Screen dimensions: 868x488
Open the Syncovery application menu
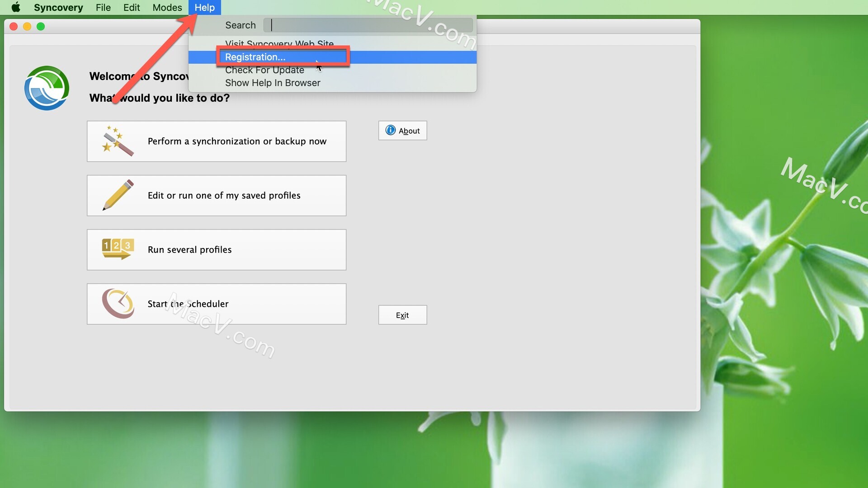pos(58,7)
